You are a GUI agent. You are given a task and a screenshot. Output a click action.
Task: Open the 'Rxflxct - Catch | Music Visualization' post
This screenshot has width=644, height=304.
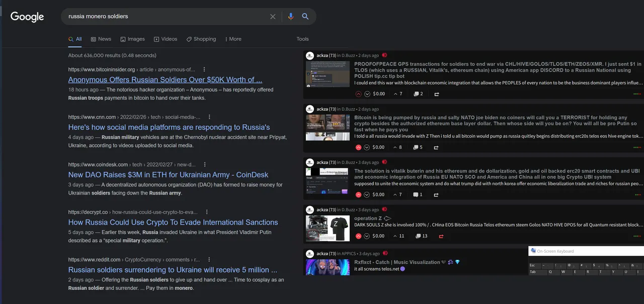[x=407, y=262]
